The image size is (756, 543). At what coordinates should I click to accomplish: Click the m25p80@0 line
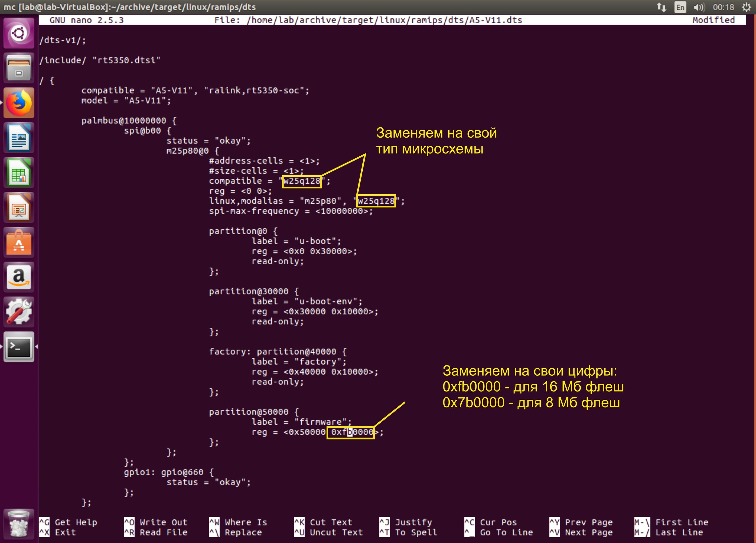[x=193, y=151]
